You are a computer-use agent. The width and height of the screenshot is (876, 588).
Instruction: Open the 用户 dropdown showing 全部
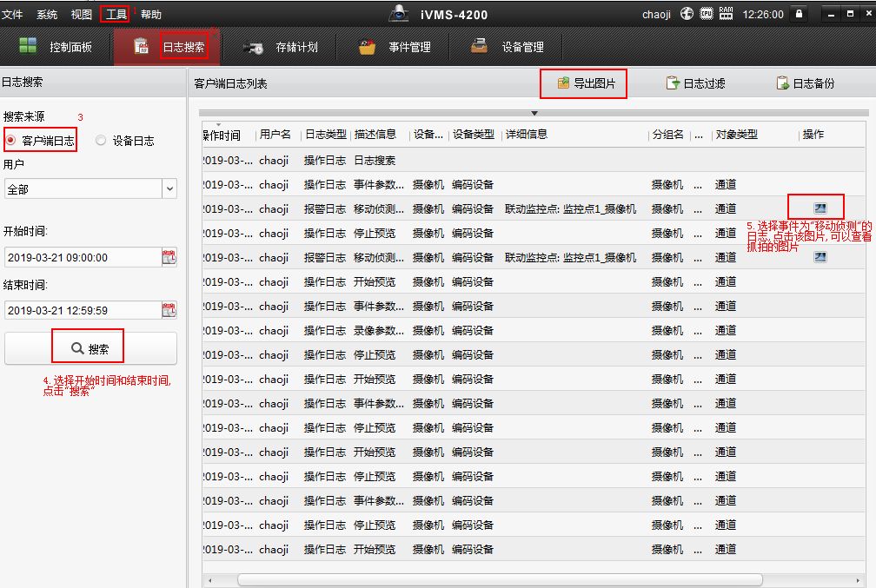click(90, 188)
